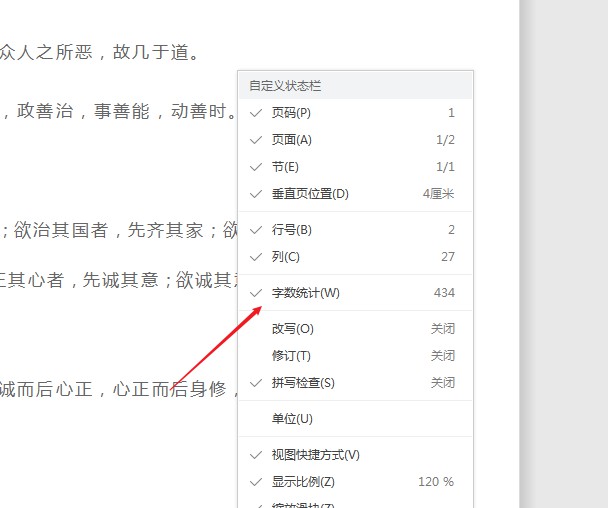
Task: Enable 改写(O) overwrite in status bar
Action: [x=355, y=329]
